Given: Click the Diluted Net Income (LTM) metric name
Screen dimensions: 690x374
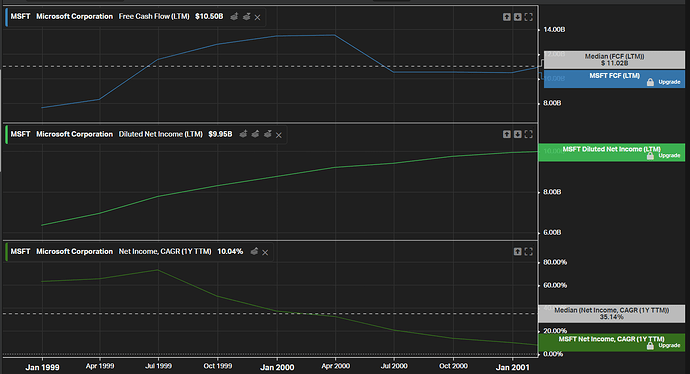Looking at the screenshot, I should pos(161,134).
